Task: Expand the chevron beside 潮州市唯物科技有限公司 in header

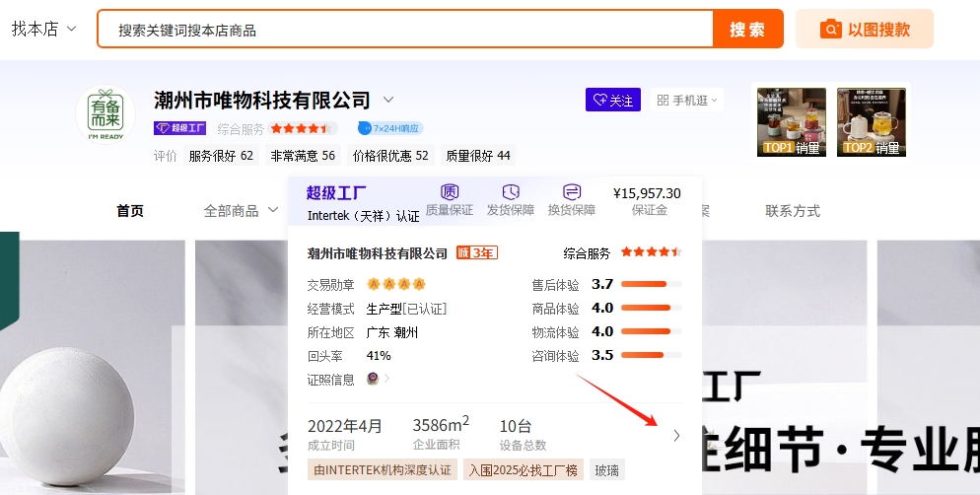Action: (388, 100)
